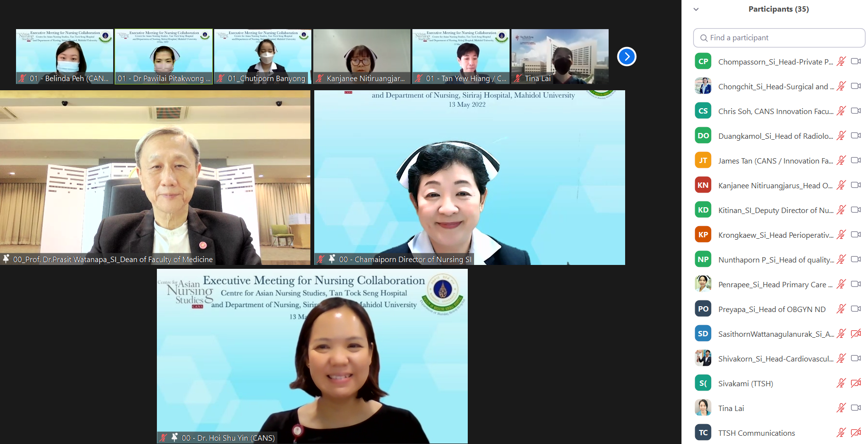Click the crossed-out camera icon for SasithornWattanagulanurak
Image resolution: width=868 pixels, height=444 pixels.
(x=856, y=334)
